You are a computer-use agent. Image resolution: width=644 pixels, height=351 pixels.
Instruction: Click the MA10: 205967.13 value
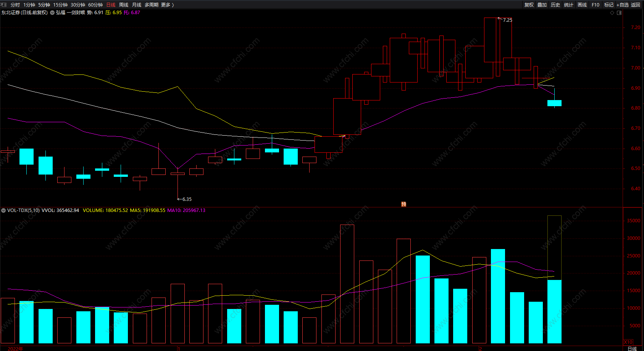tap(186, 210)
